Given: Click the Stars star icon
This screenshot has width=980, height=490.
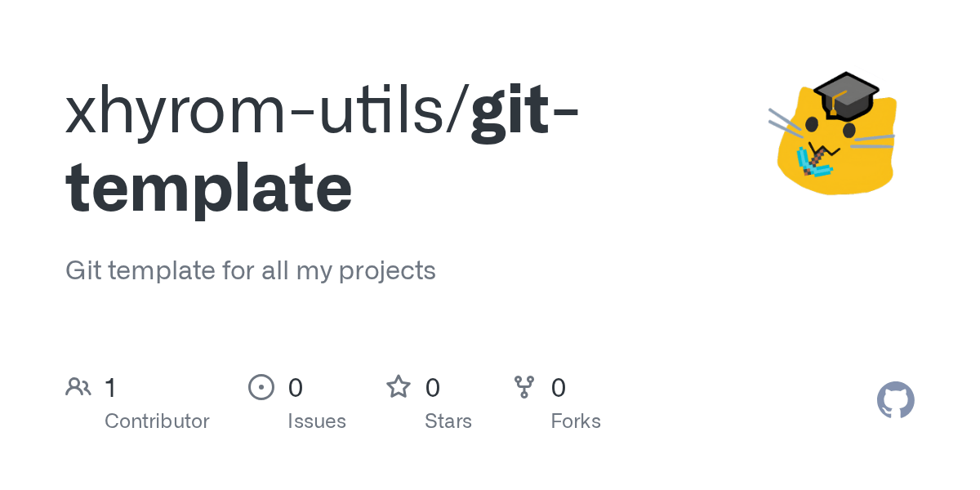Looking at the screenshot, I should click(x=398, y=387).
